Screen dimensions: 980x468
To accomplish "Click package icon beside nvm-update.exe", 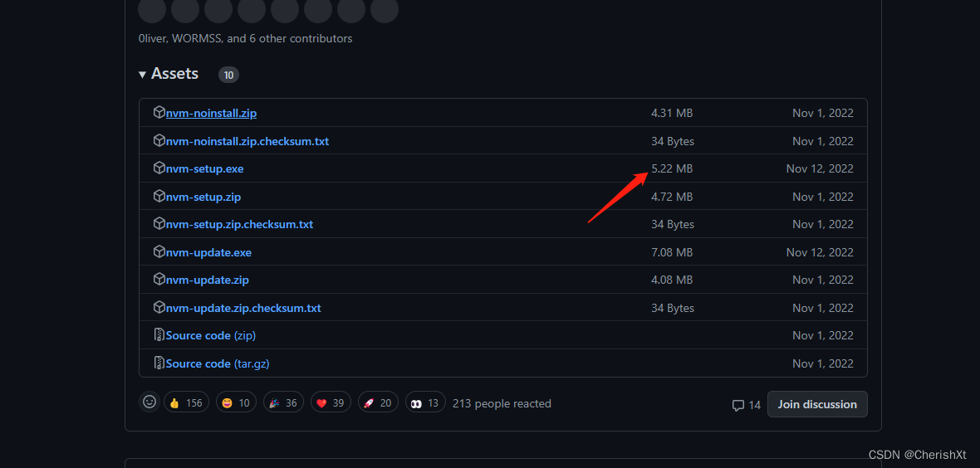I will 159,251.
